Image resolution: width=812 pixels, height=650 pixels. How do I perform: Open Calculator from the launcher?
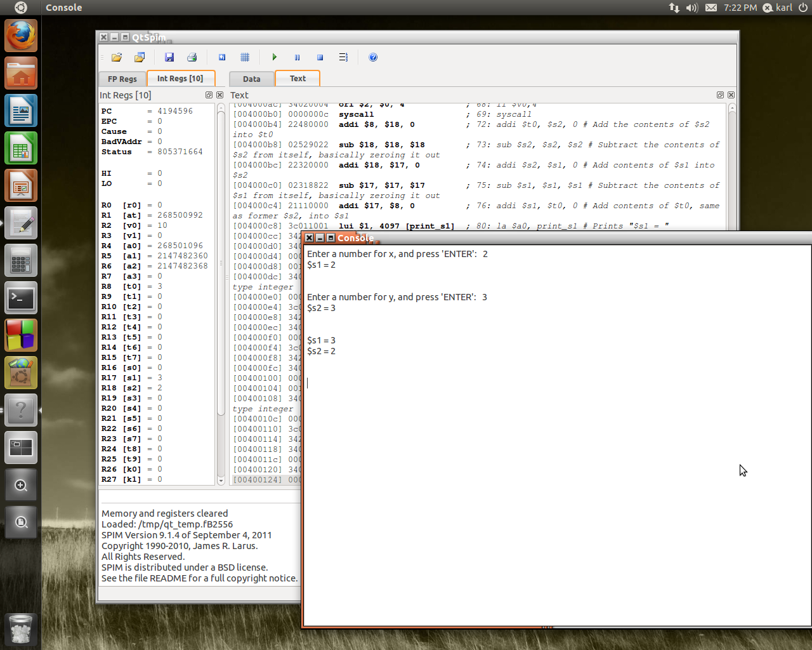[x=21, y=260]
